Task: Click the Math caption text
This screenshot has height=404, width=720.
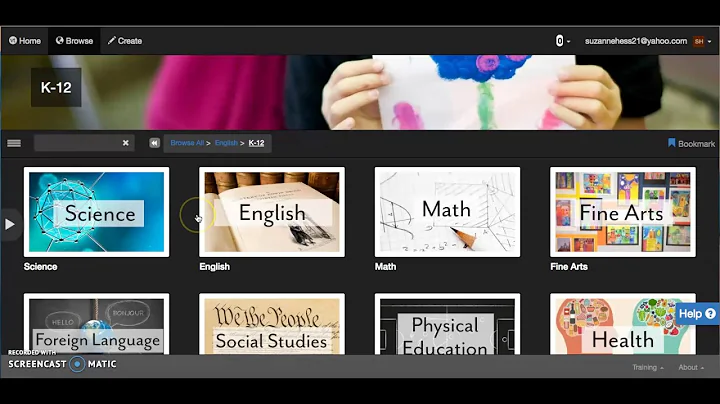Action: click(x=385, y=267)
